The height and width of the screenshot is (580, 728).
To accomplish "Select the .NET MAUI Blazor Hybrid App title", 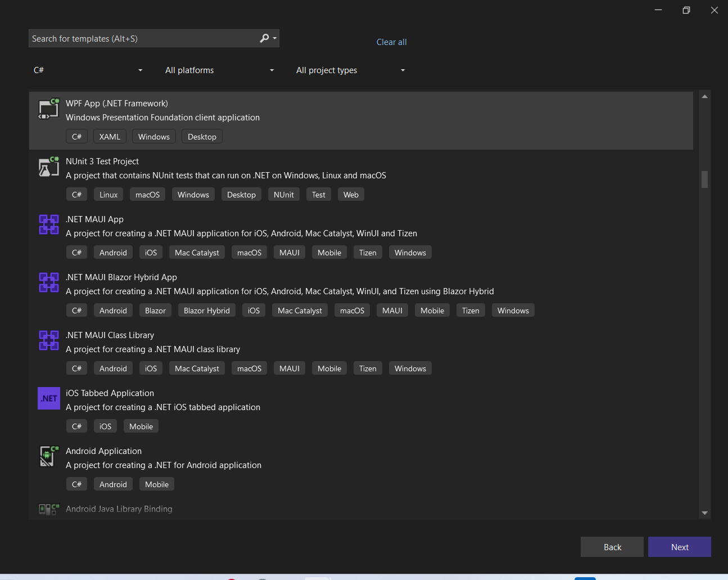I will 121,277.
